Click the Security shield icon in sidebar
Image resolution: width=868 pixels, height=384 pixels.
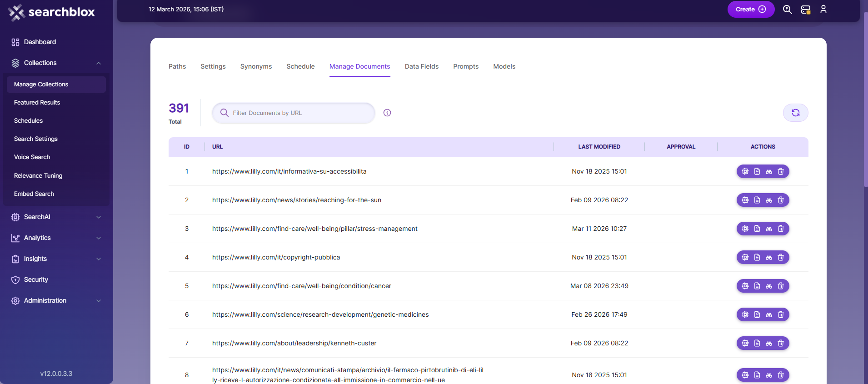15,280
